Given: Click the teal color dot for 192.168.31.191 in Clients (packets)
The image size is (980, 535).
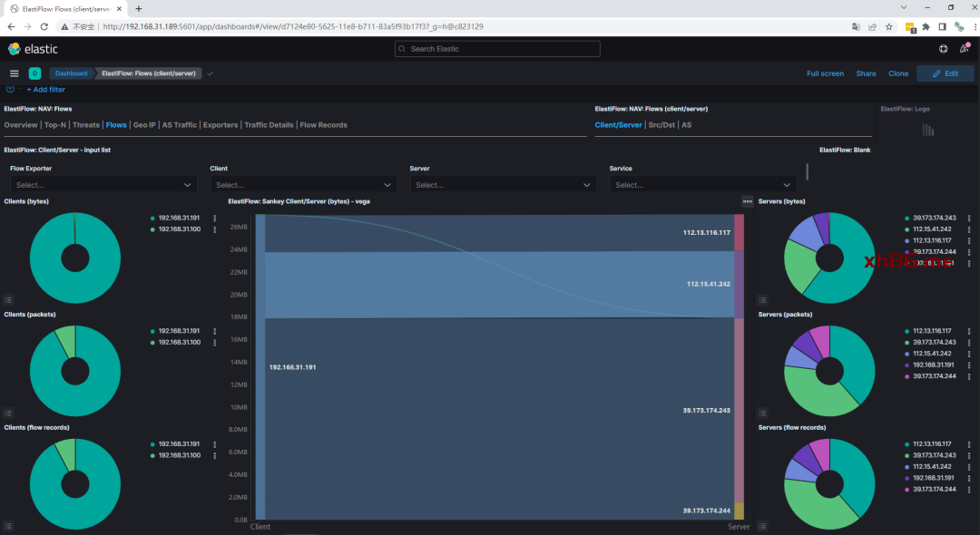Looking at the screenshot, I should coord(152,332).
